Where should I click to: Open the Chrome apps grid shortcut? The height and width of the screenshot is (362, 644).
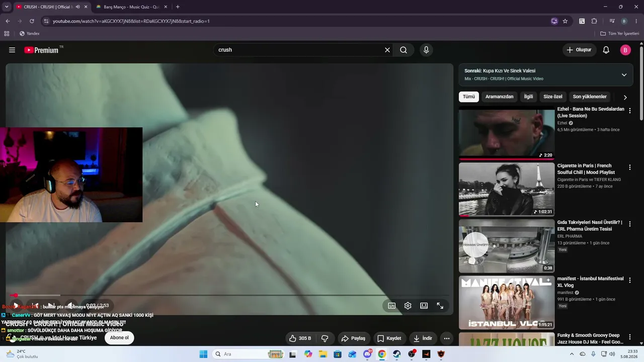point(7,34)
